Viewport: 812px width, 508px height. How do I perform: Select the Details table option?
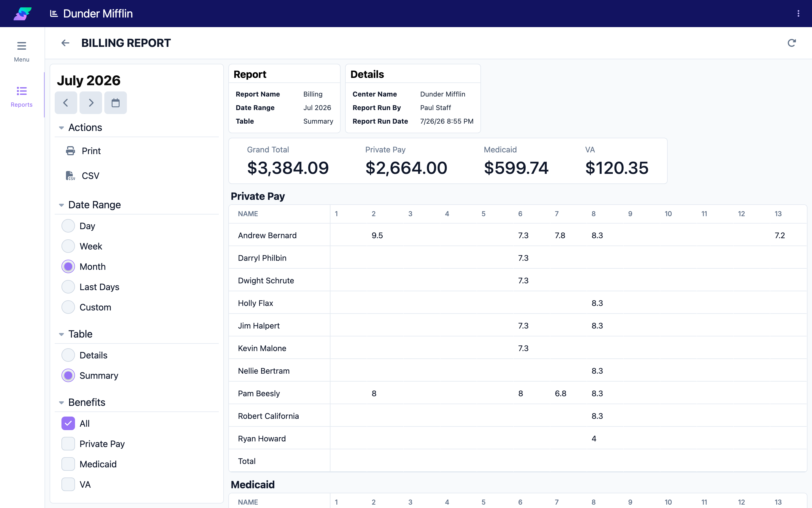click(x=68, y=355)
